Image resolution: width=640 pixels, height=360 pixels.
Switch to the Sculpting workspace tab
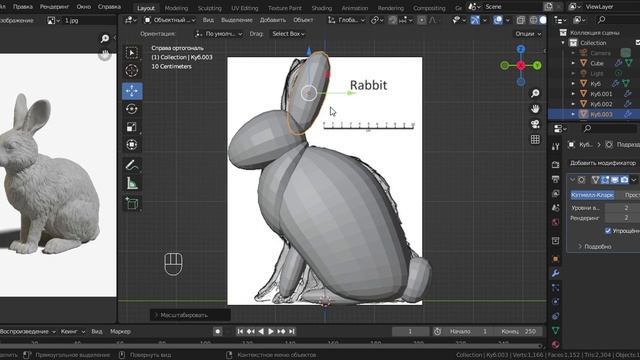pos(209,8)
